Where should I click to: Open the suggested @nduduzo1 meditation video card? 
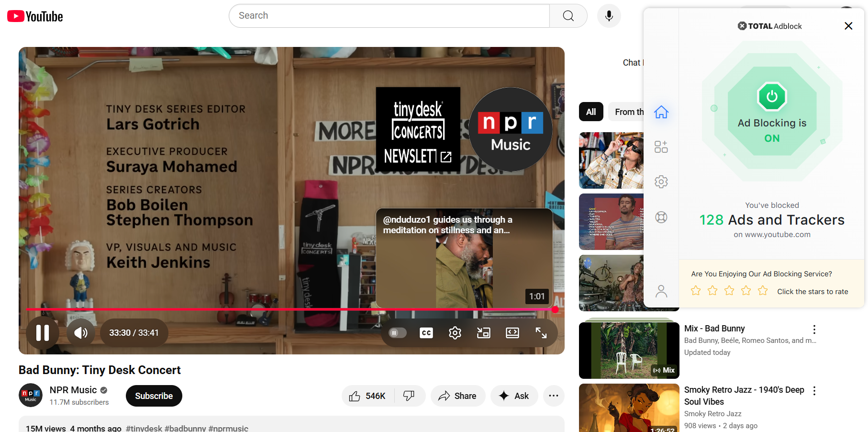[464, 258]
